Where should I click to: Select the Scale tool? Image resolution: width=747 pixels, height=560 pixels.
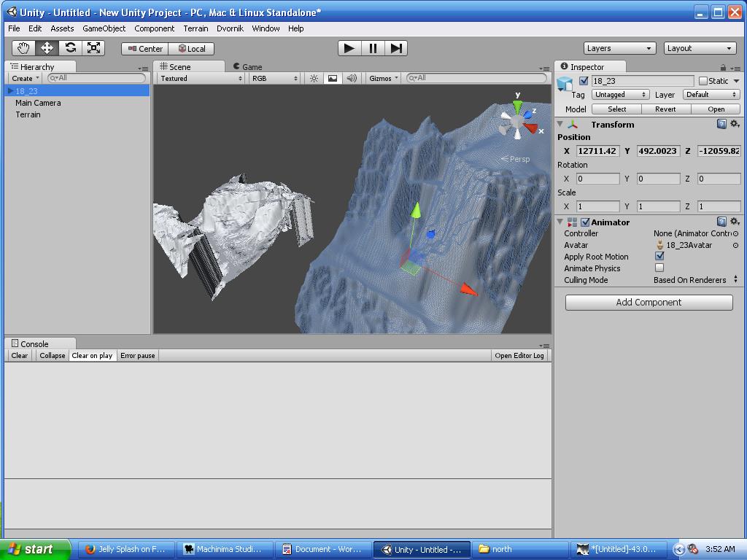point(93,47)
